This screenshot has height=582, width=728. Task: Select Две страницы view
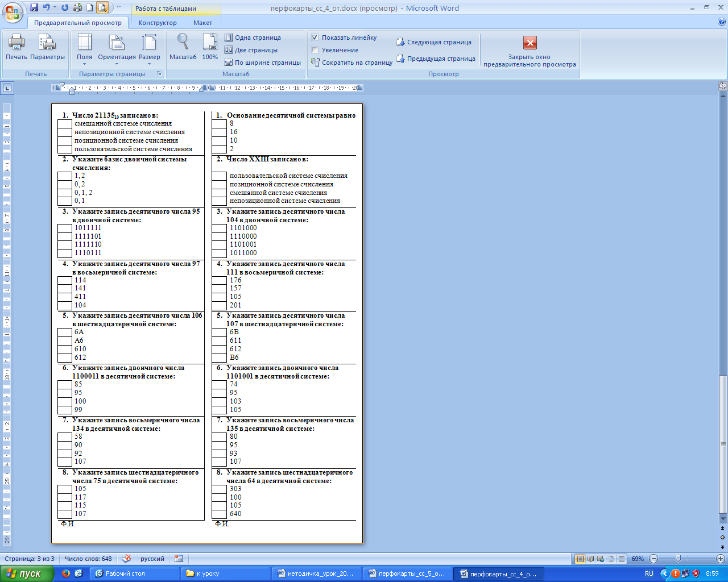[x=251, y=50]
